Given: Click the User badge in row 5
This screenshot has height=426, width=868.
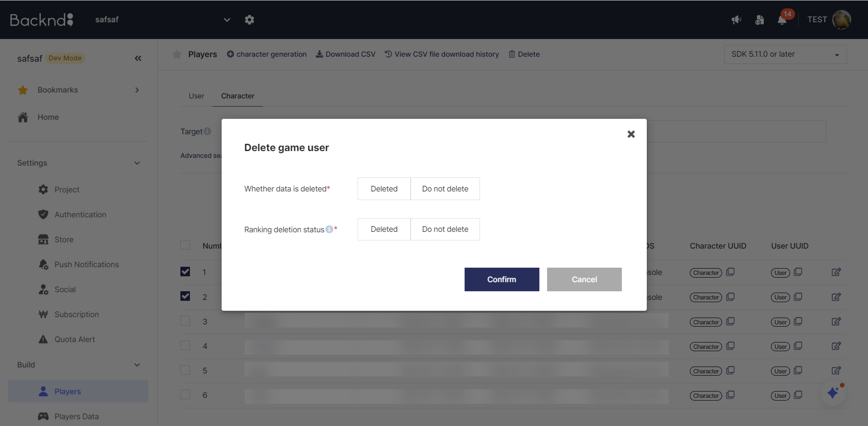Looking at the screenshot, I should pos(780,371).
